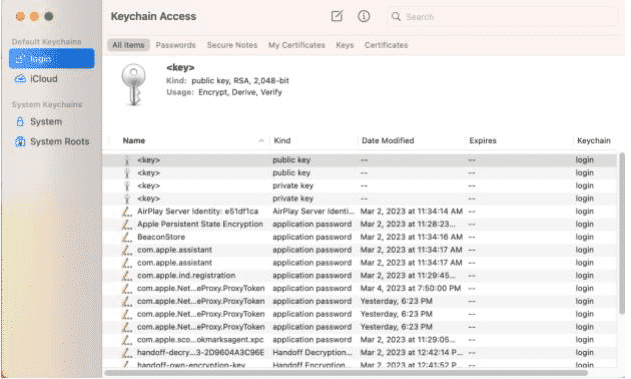Click the System Roots keychain icon

click(20, 142)
